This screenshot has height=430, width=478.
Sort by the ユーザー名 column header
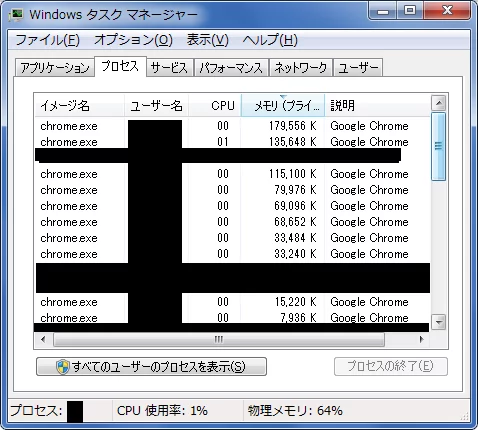pos(156,106)
